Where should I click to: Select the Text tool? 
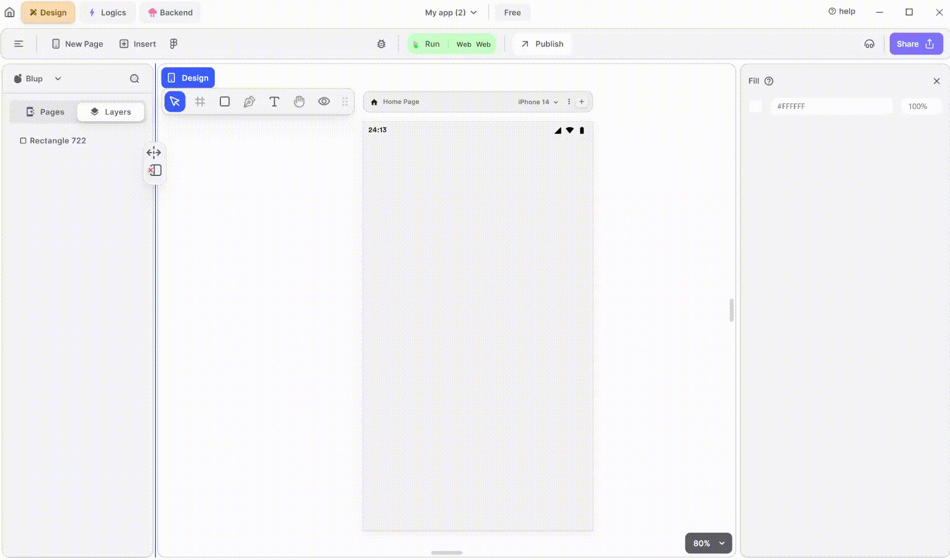[274, 101]
